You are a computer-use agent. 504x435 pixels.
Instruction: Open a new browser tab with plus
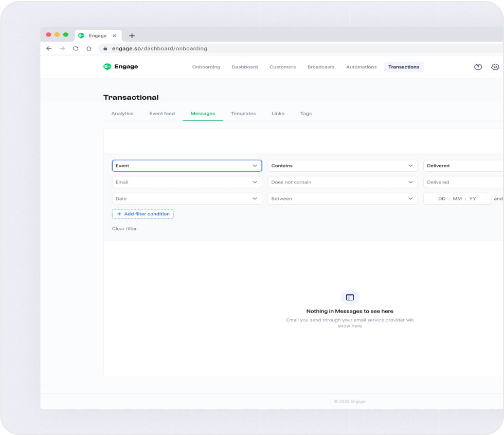(x=132, y=35)
